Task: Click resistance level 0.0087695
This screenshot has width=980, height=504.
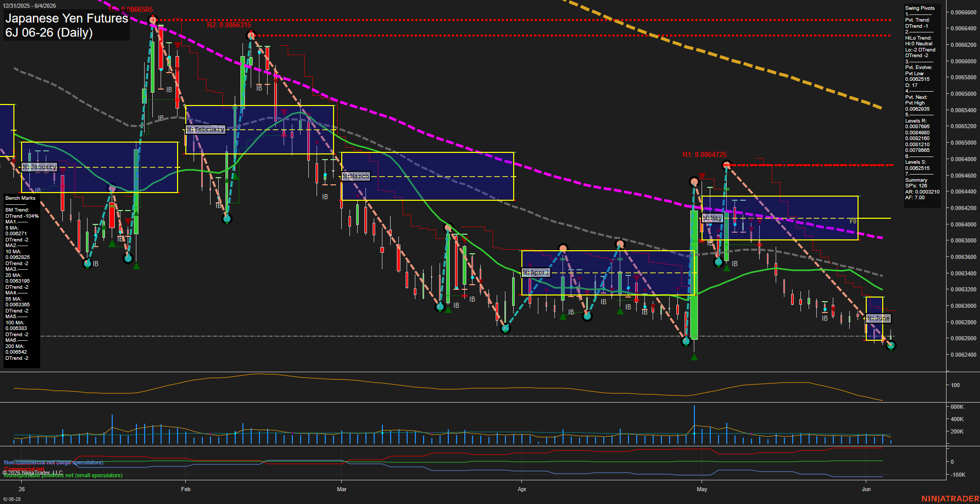Action: [918, 127]
